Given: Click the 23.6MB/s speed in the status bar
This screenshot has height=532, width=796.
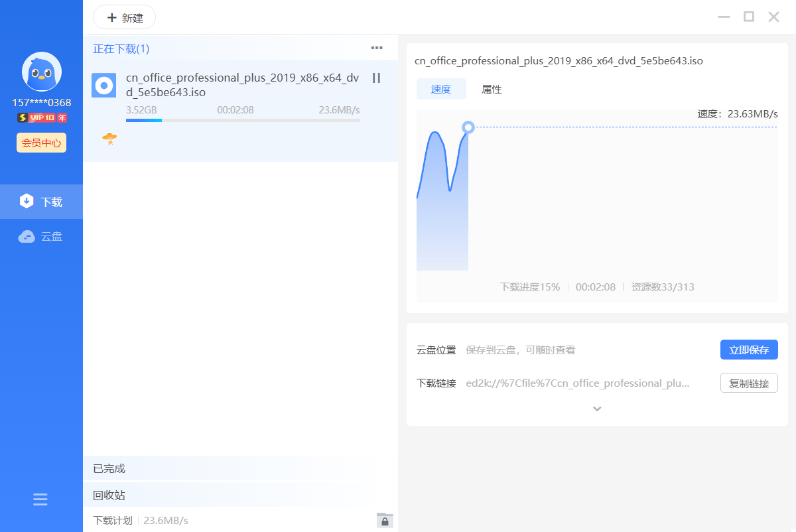Looking at the screenshot, I should 166,521.
